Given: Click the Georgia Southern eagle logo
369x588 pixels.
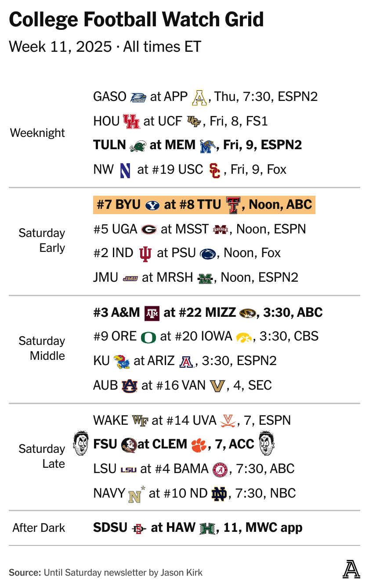Looking at the screenshot, I should click(138, 97).
